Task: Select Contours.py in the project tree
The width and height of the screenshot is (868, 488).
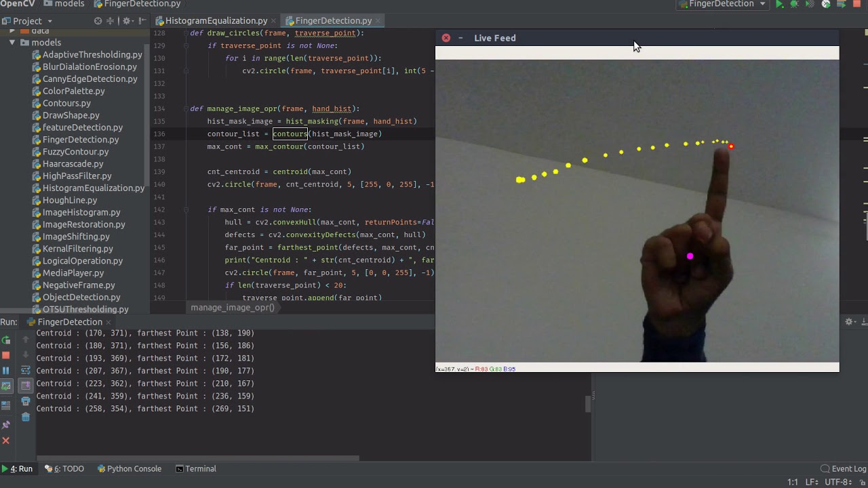Action: (66, 103)
